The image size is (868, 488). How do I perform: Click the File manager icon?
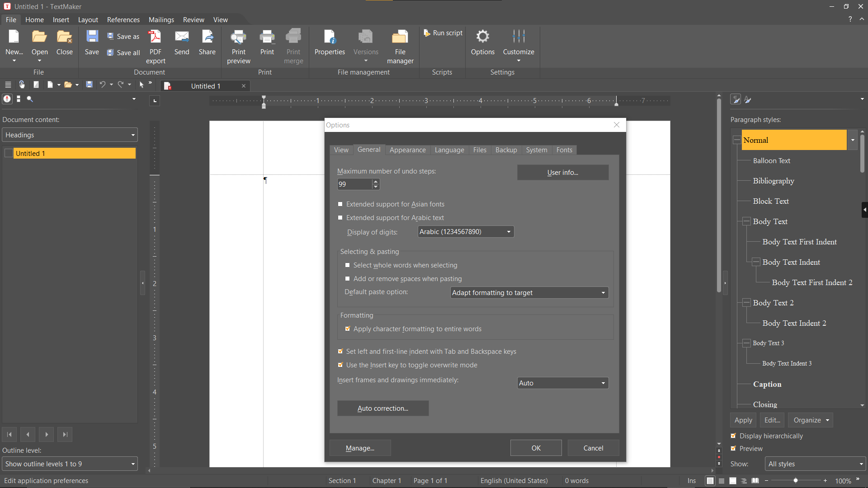400,37
